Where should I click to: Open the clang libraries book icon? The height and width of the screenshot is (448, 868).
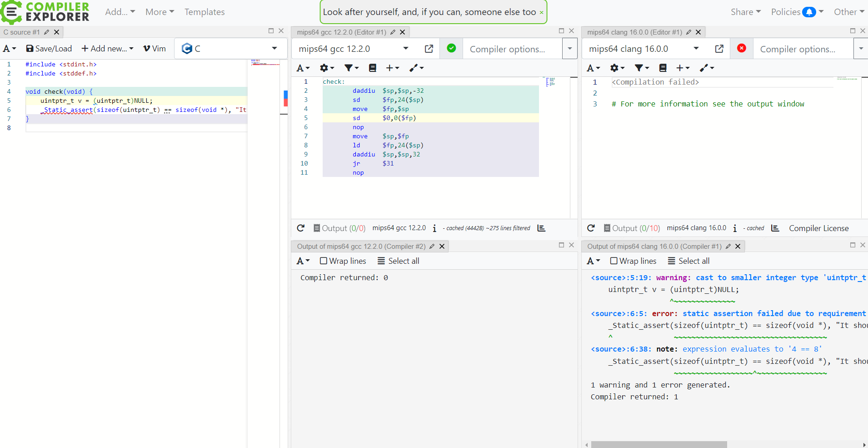point(663,68)
